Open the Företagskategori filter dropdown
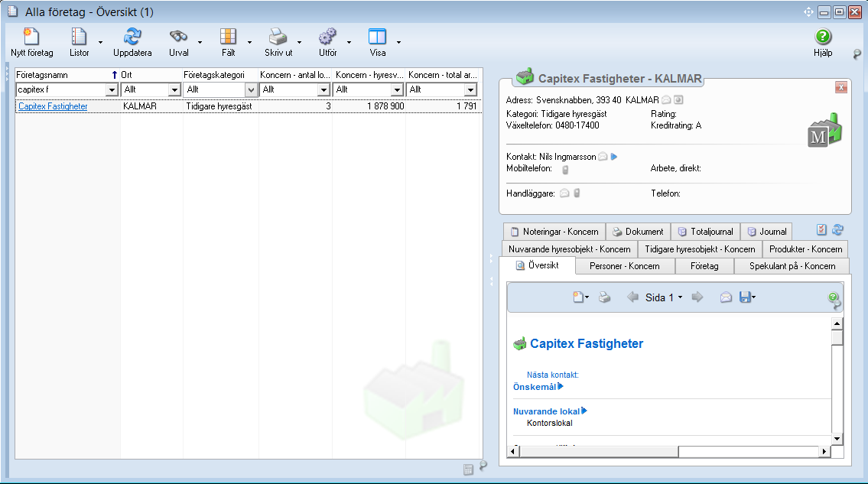Viewport: 868px width, 484px height. [251, 89]
